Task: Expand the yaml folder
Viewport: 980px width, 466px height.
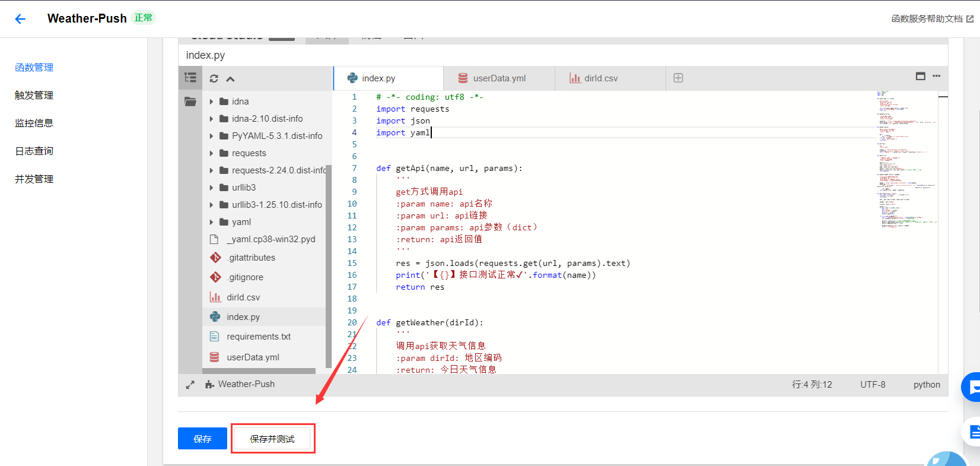Action: click(211, 222)
